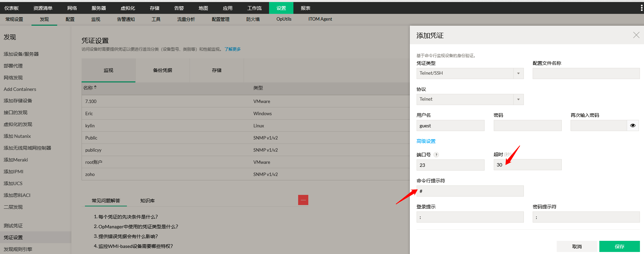Expand the 凭证类型 Telnet/SSH dropdown
The height and width of the screenshot is (254, 644).
point(518,73)
